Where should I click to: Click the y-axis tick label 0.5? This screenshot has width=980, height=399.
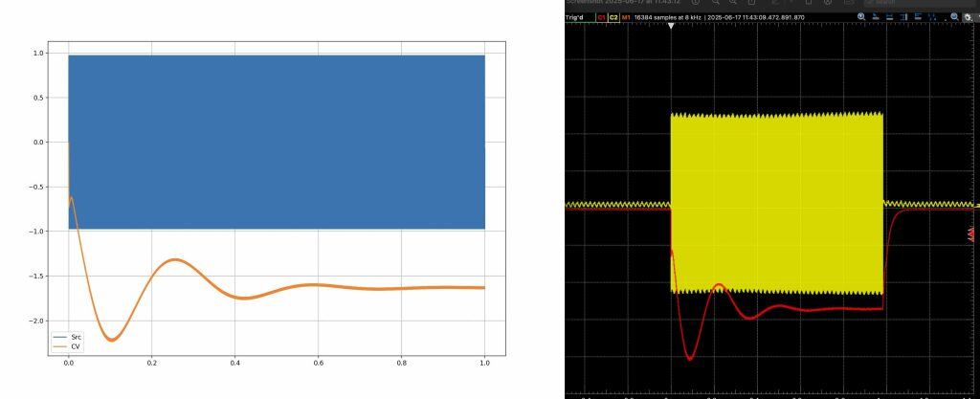click(x=39, y=98)
